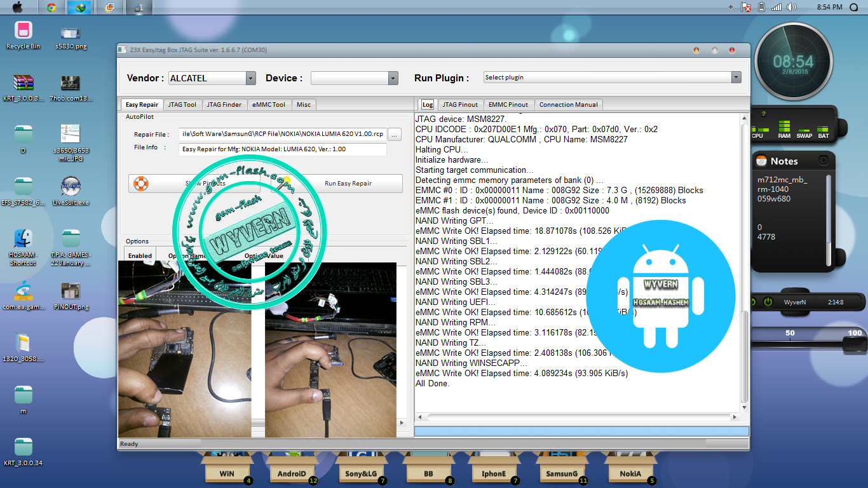Screen dimensions: 868x488
Task: Open the KRT_3.0.0.3 WinRAR archive icon
Action: 24,87
